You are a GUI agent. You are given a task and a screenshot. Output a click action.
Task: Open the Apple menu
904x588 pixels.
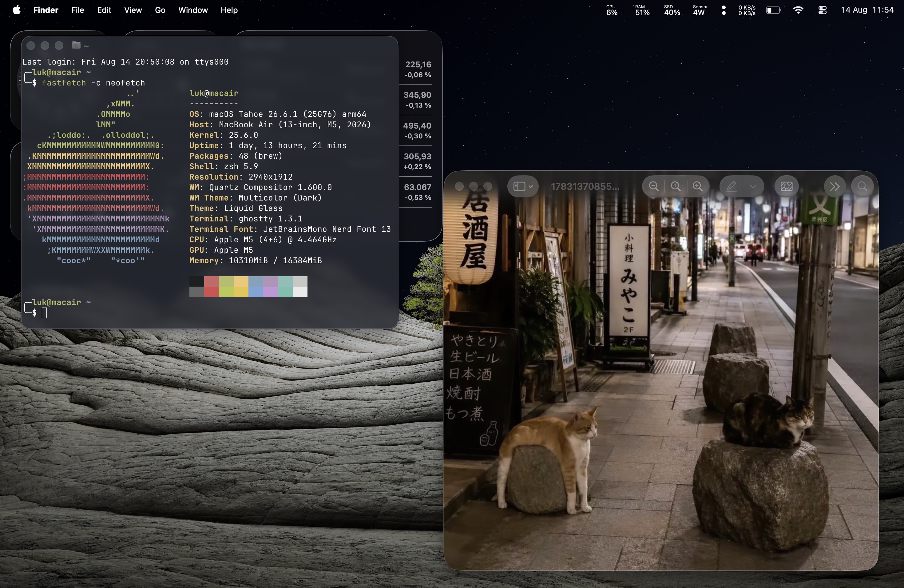(x=16, y=10)
